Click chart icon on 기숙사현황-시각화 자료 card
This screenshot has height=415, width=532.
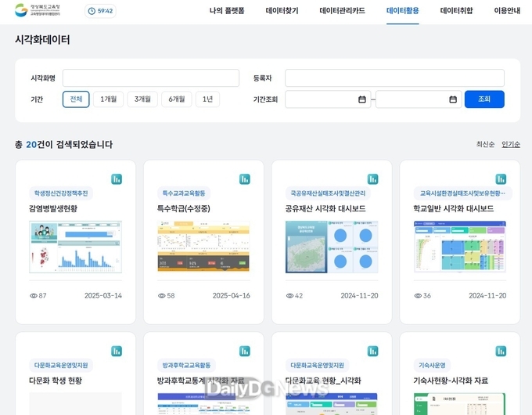[x=501, y=351]
